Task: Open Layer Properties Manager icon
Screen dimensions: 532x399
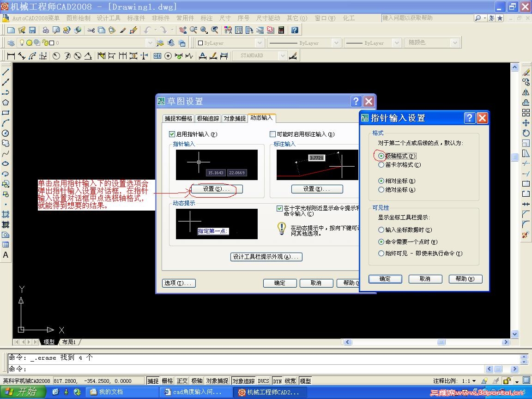Action: (11, 43)
